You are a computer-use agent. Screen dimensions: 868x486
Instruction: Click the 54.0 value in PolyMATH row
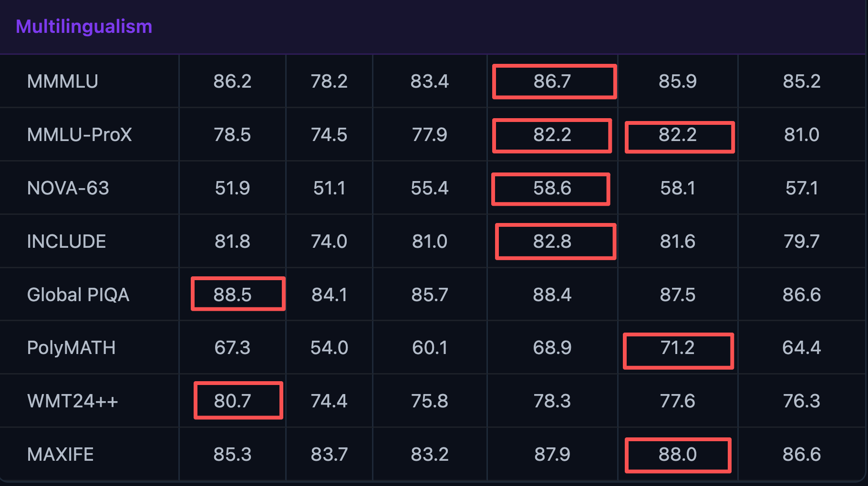(x=329, y=348)
